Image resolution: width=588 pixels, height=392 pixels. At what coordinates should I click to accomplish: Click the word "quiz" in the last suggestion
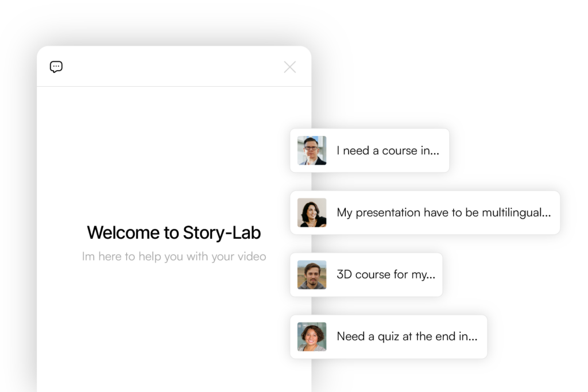coord(388,337)
